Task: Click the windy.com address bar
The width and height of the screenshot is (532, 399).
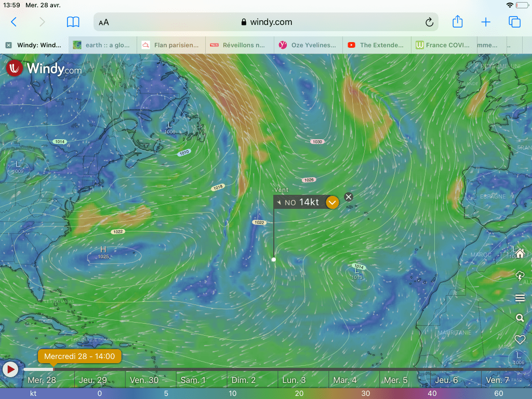Action: click(x=266, y=22)
